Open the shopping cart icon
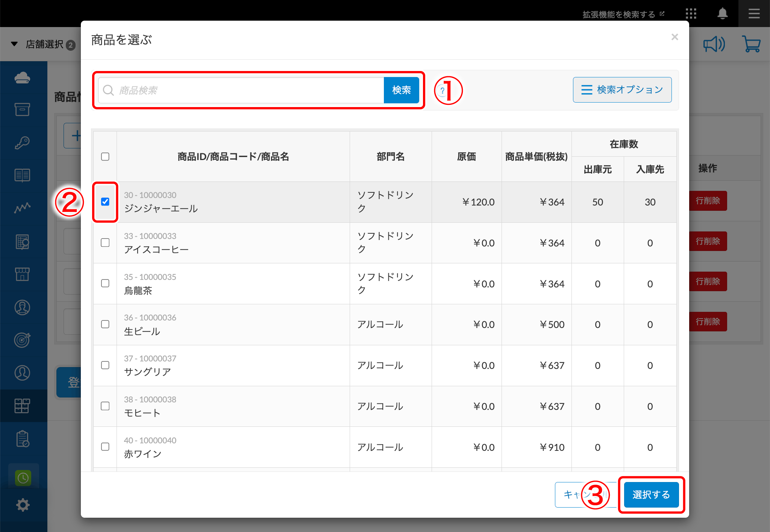Viewport: 770px width, 532px height. [x=751, y=44]
